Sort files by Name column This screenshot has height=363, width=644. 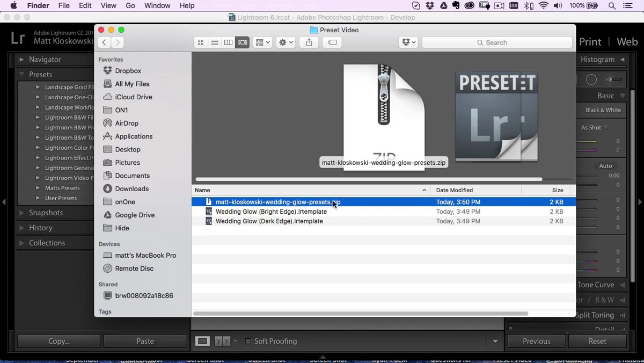point(311,190)
